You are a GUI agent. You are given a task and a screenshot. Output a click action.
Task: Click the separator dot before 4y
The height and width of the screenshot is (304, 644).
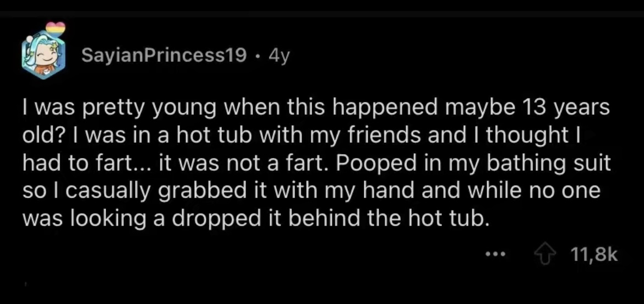tap(257, 56)
